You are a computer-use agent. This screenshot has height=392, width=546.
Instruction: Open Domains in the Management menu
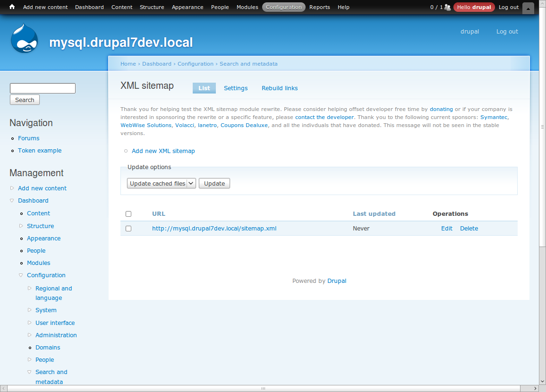point(48,348)
